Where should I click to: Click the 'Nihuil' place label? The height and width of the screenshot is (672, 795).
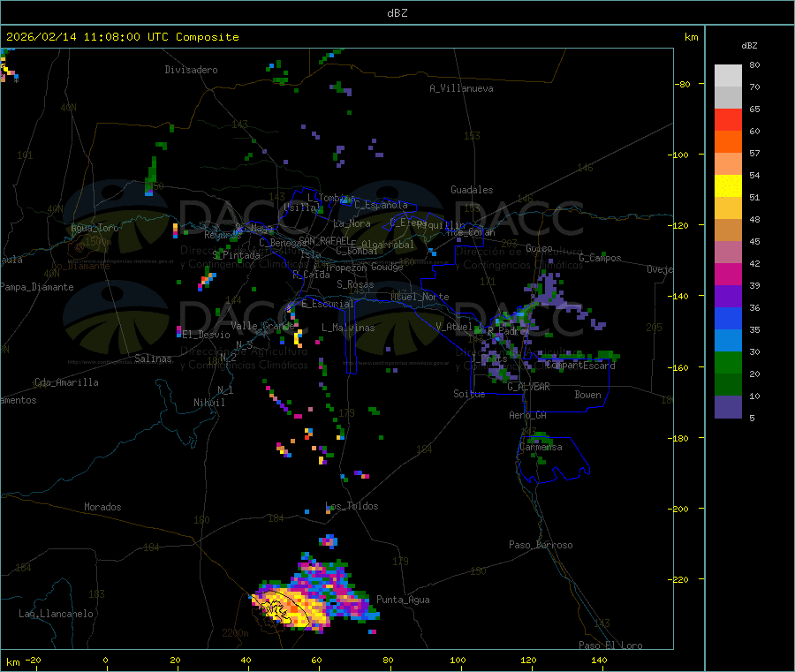[x=208, y=403]
